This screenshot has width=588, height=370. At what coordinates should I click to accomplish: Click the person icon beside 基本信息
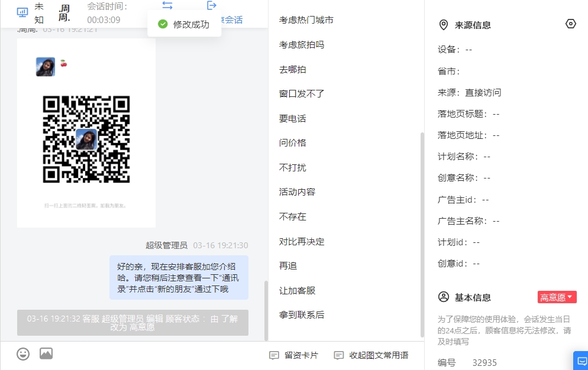click(443, 297)
